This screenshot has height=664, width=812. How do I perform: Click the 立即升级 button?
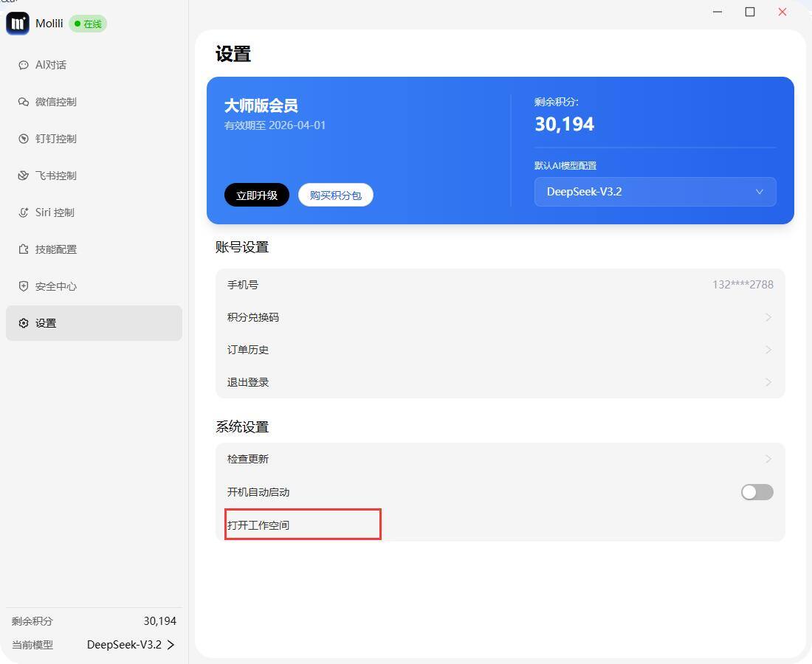click(x=257, y=195)
